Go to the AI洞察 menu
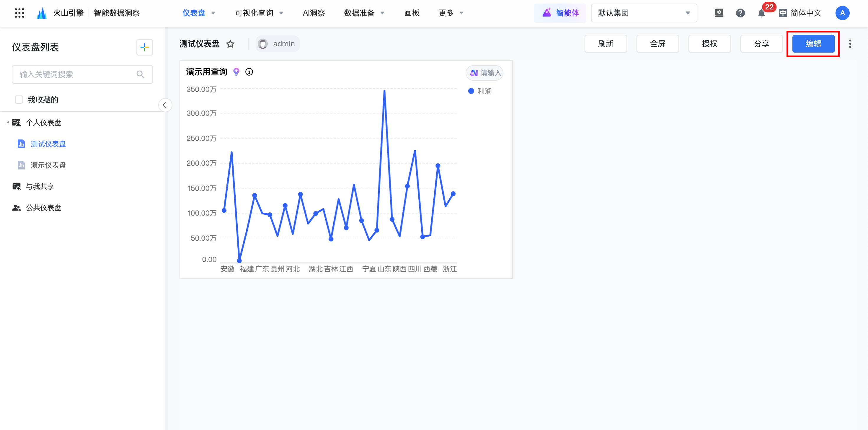 [313, 13]
